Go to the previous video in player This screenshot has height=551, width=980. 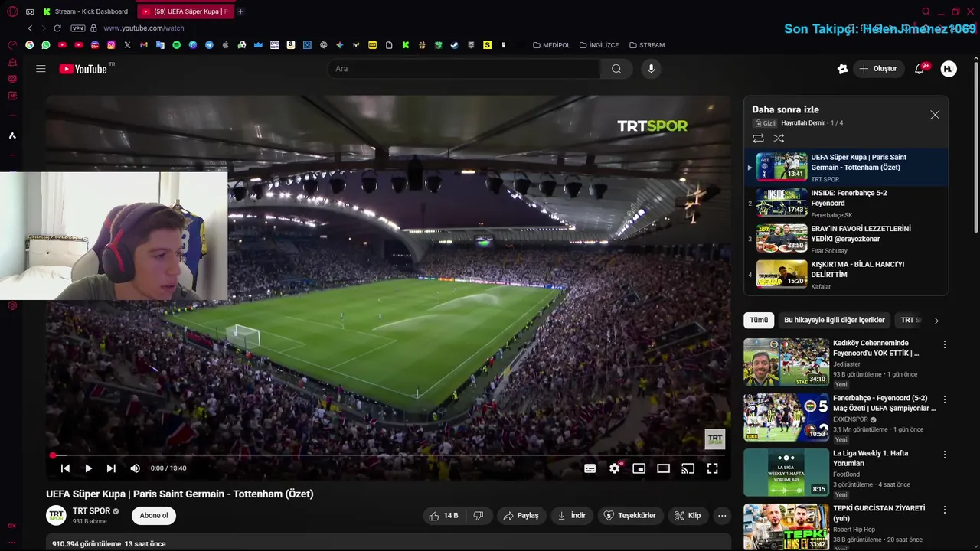tap(65, 468)
